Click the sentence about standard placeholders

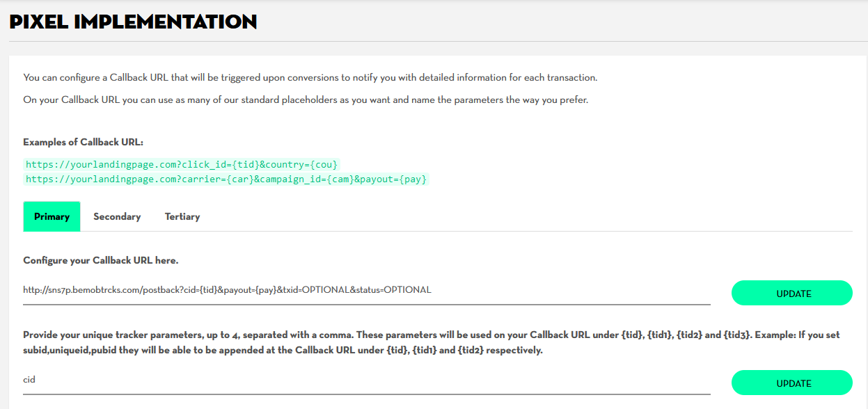(306, 100)
